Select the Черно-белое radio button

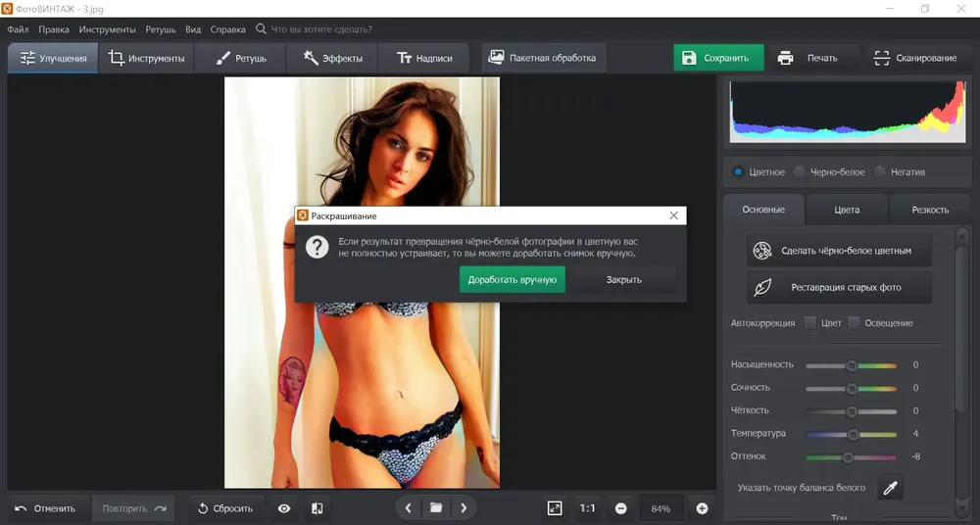point(800,171)
